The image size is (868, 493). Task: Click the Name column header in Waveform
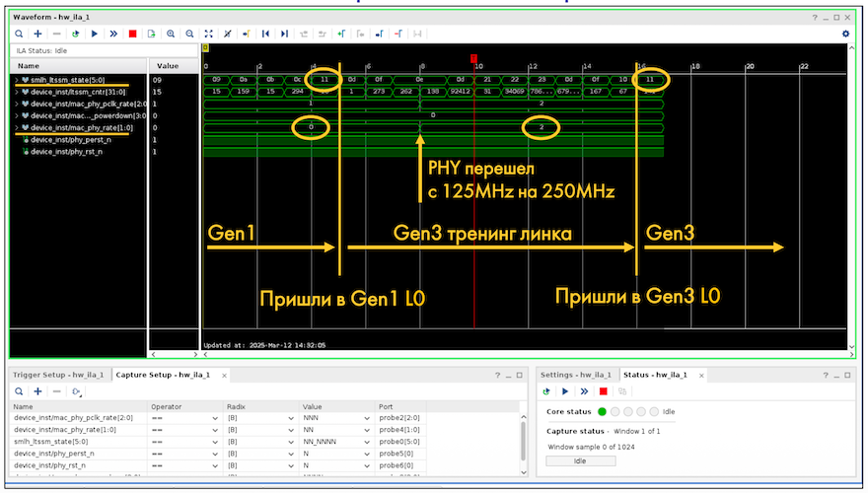[79, 66]
